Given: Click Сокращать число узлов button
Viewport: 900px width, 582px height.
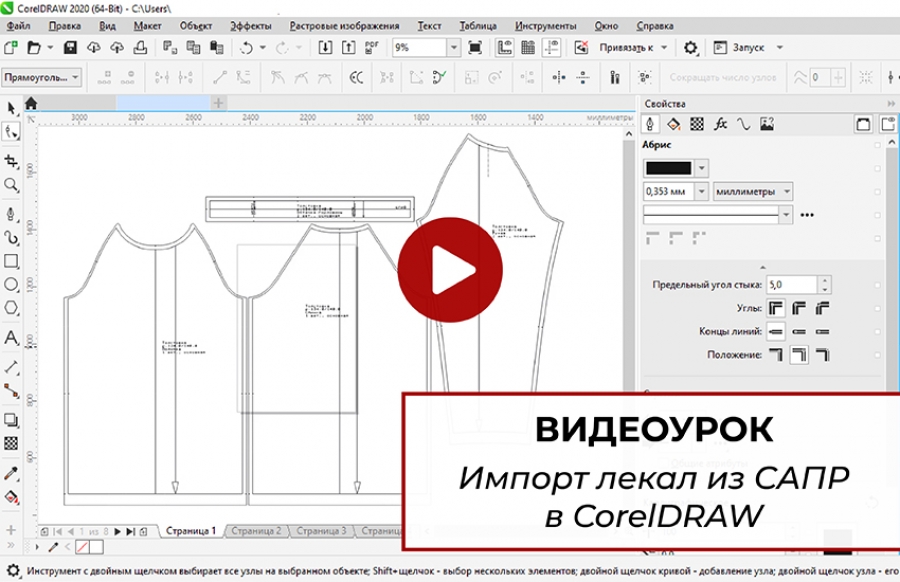Looking at the screenshot, I should pyautogui.click(x=723, y=77).
